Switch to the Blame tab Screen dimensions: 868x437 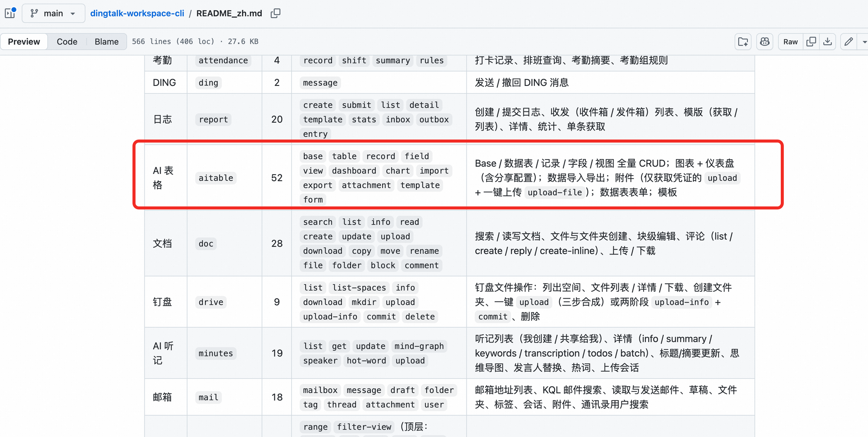106,42
